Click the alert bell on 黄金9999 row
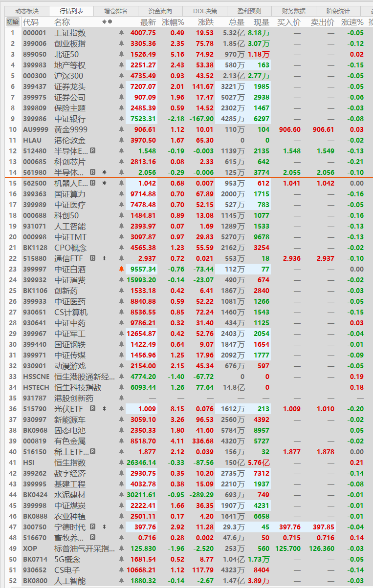Image resolution: width=373 pixels, height=588 pixels. coord(121,129)
